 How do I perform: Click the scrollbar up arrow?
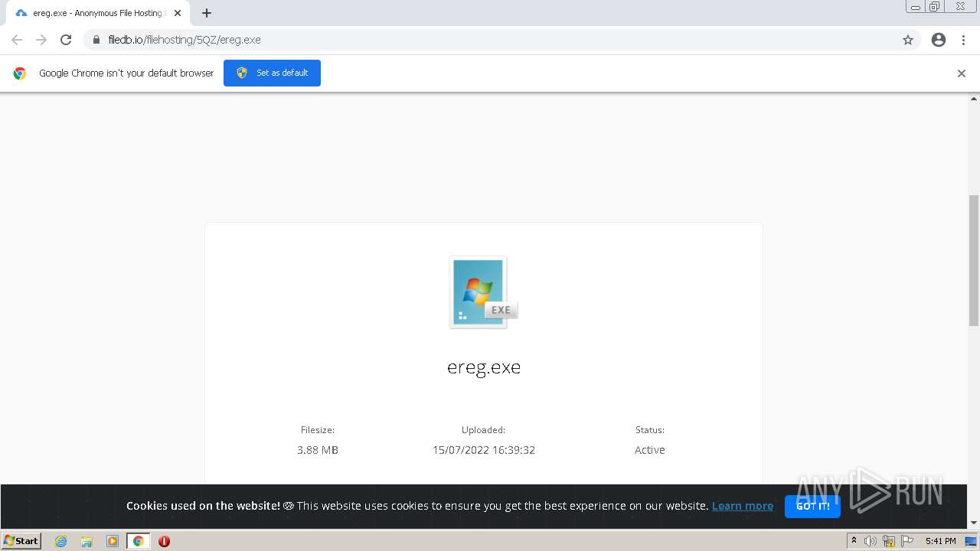974,99
